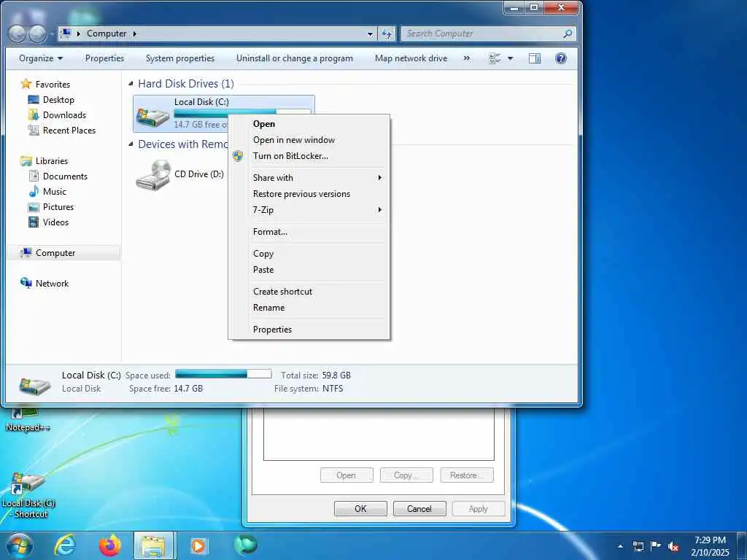Click the green round taskbar application icon
Image resolution: width=747 pixels, height=560 pixels.
pos(246,545)
